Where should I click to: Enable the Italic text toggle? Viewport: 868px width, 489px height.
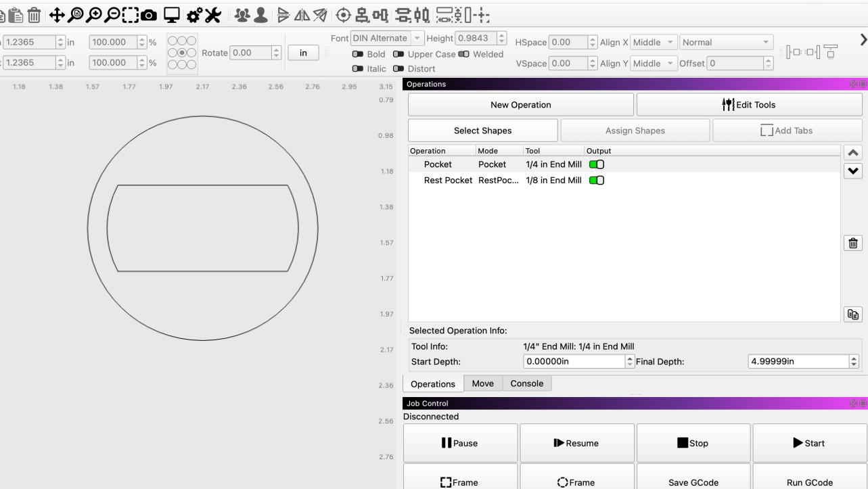[358, 69]
